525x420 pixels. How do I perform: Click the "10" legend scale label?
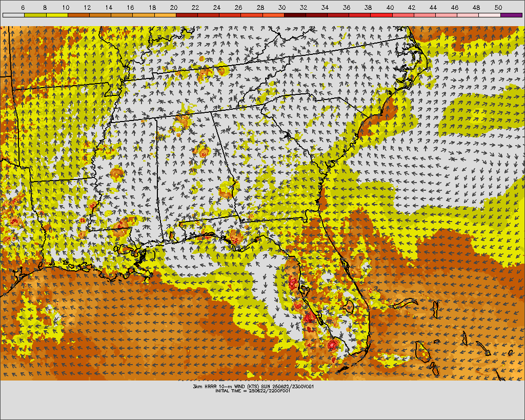(66, 7)
